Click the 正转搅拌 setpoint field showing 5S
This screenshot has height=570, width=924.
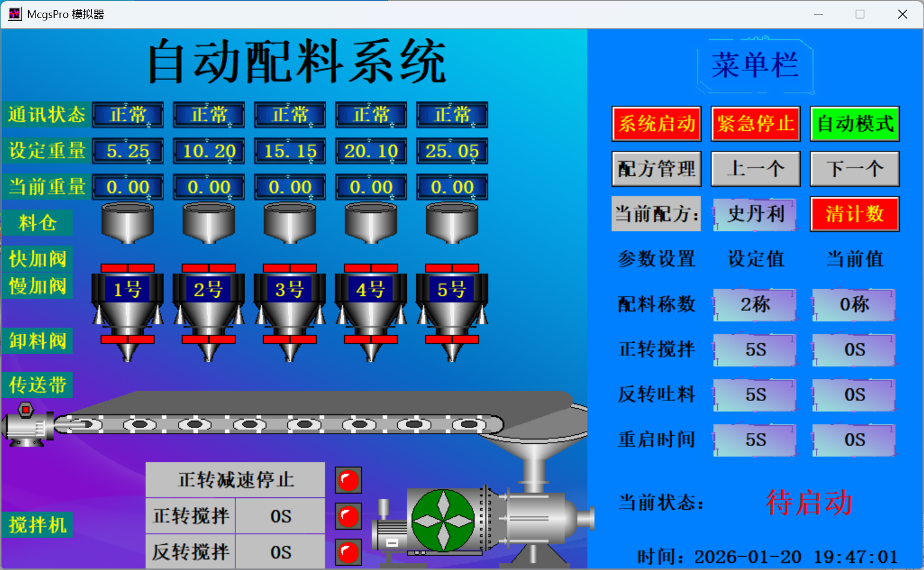(755, 350)
